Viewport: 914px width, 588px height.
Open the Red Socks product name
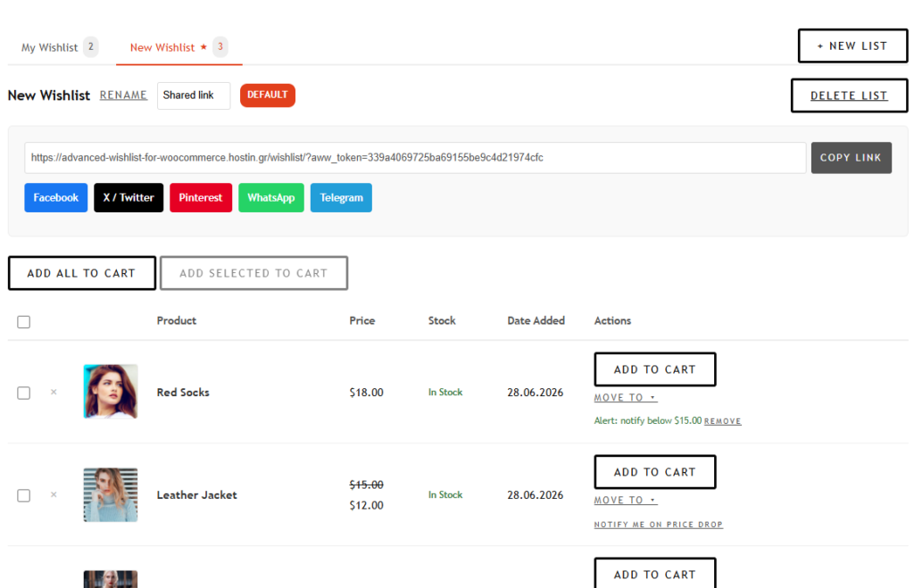[183, 393]
